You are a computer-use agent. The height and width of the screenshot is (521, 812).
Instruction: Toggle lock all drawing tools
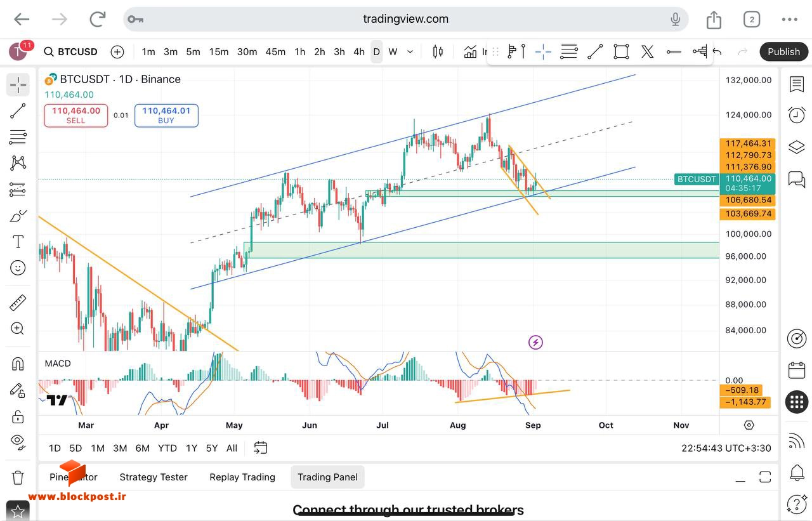click(18, 416)
